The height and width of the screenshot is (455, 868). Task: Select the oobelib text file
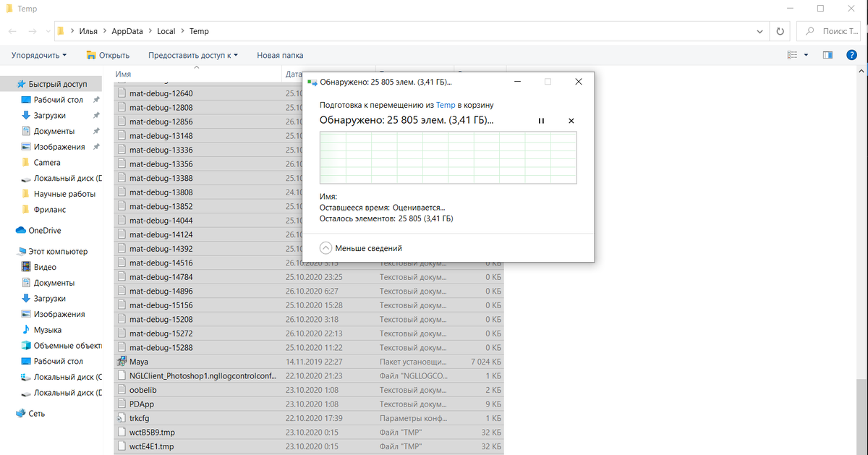pos(309,390)
